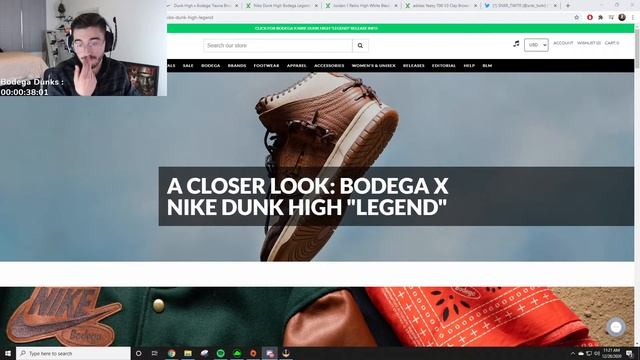
Task: Open the USD currency dropdown
Action: [x=536, y=45]
